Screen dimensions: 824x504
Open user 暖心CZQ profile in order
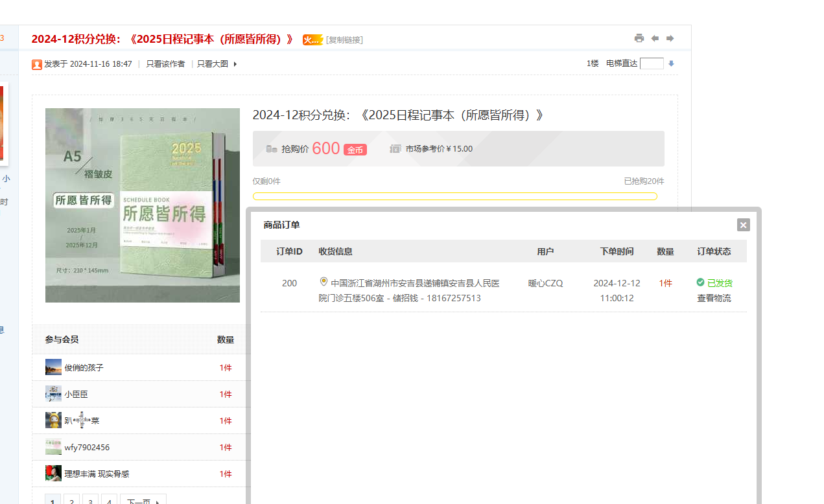[545, 283]
